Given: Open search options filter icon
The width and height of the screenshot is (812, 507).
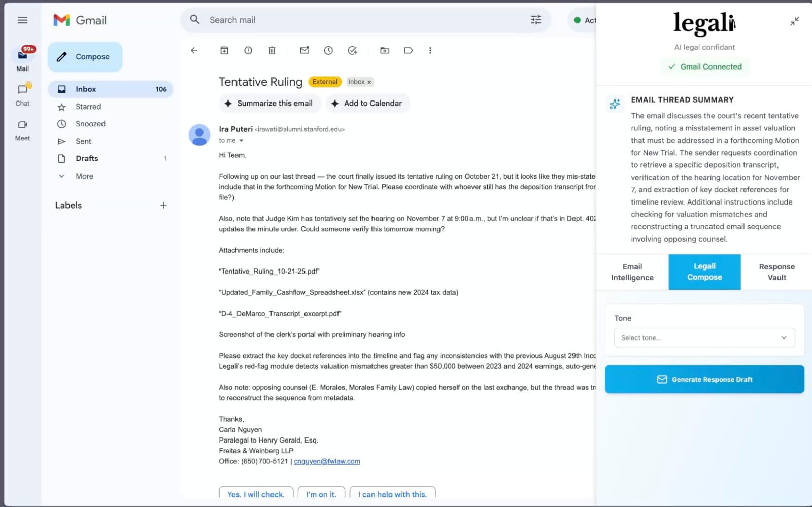Looking at the screenshot, I should (x=535, y=20).
